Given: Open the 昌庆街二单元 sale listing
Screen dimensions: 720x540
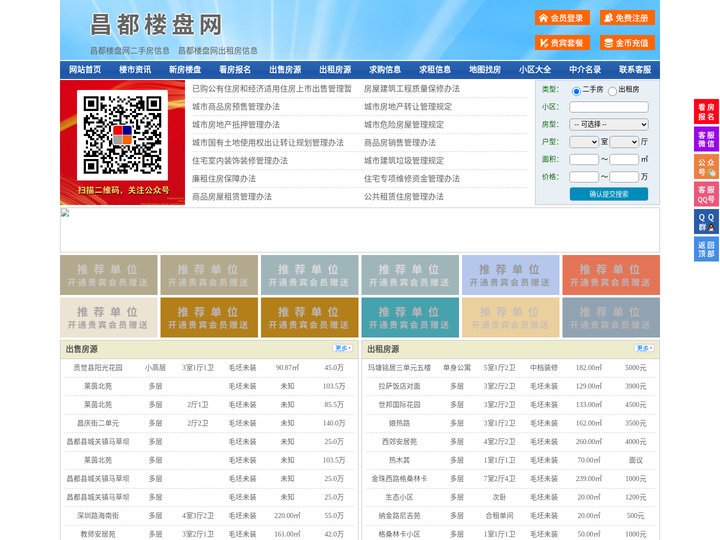Looking at the screenshot, I should (98, 423).
